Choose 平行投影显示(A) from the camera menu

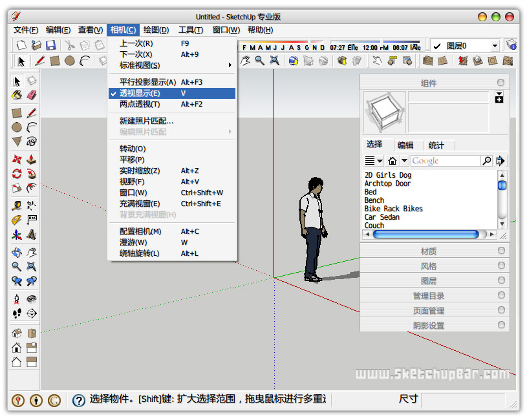[x=172, y=82]
